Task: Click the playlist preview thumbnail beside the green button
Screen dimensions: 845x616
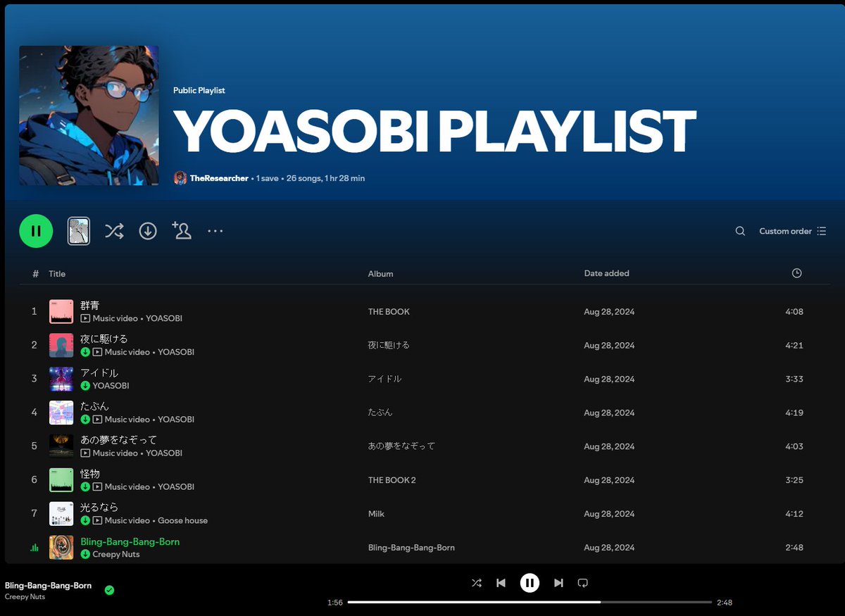Action: [79, 231]
